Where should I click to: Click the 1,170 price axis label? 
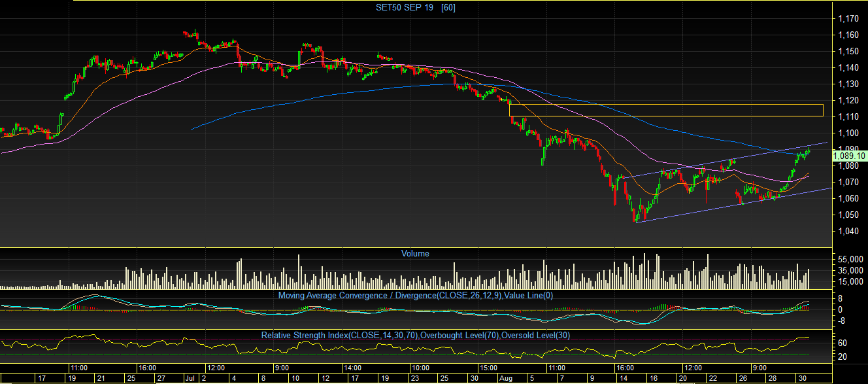(x=848, y=19)
